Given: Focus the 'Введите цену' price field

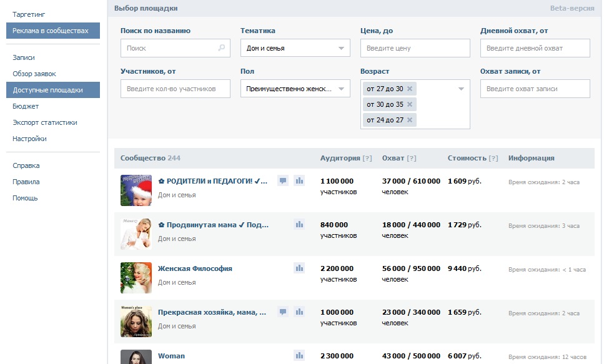Looking at the screenshot, I should pos(415,47).
